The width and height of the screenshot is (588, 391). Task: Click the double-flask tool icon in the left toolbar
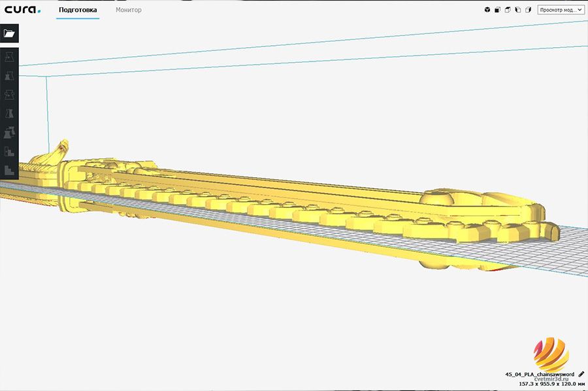click(x=9, y=132)
